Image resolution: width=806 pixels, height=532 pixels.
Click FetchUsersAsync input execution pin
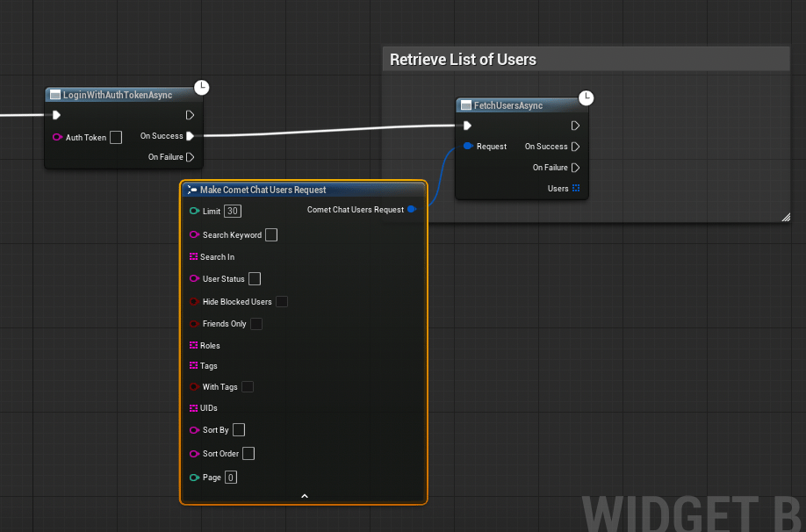467,126
